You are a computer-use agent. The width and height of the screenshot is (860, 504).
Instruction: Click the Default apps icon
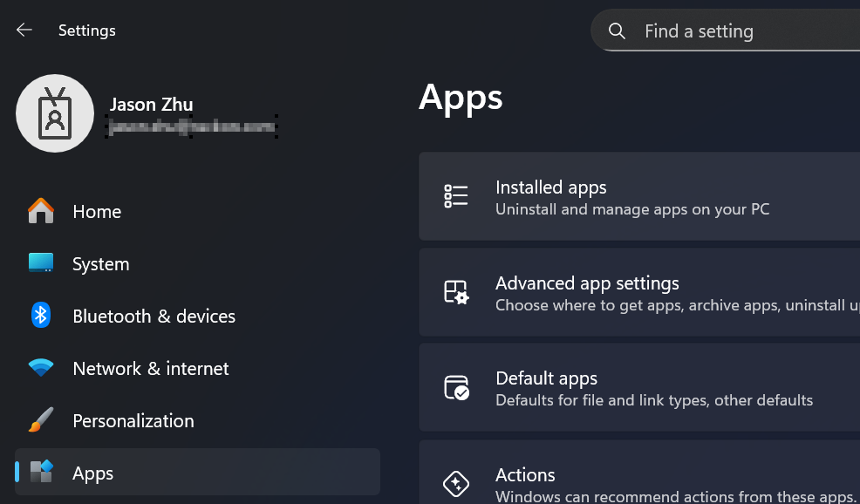pyautogui.click(x=456, y=387)
